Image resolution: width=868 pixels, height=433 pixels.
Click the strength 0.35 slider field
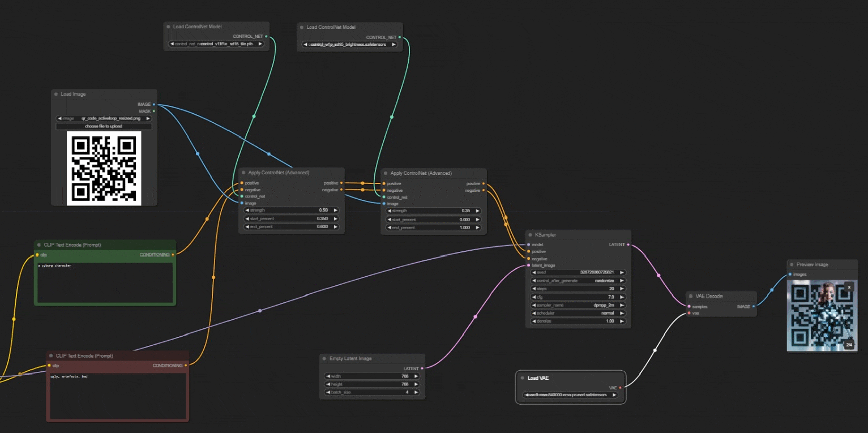tap(434, 211)
